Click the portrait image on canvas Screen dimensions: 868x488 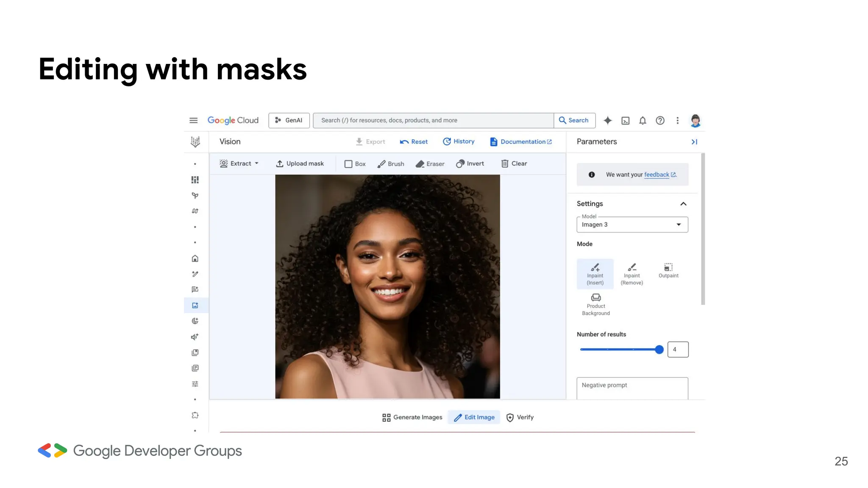[x=387, y=287]
